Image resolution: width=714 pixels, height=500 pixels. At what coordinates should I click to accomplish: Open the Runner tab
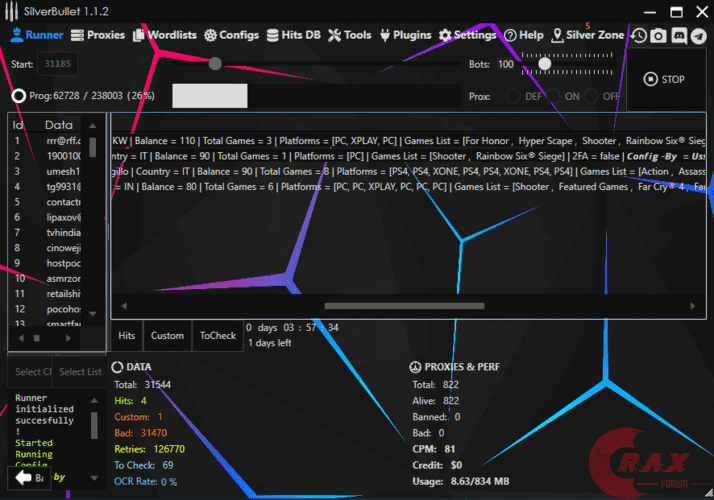(x=36, y=35)
